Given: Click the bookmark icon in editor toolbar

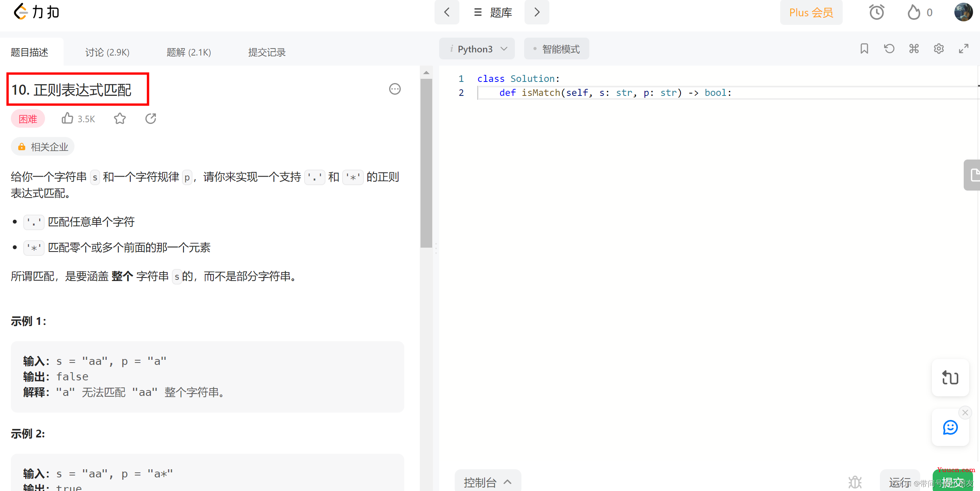Looking at the screenshot, I should (x=864, y=49).
